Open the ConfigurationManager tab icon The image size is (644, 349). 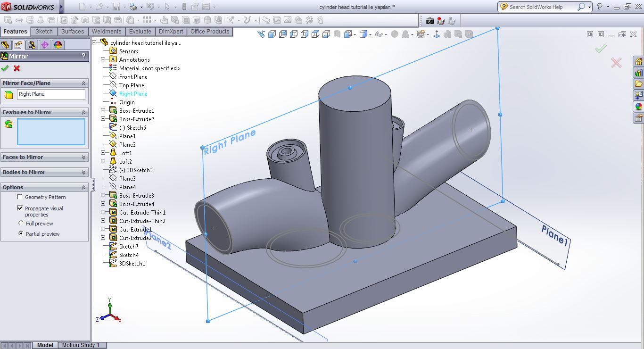coord(32,45)
